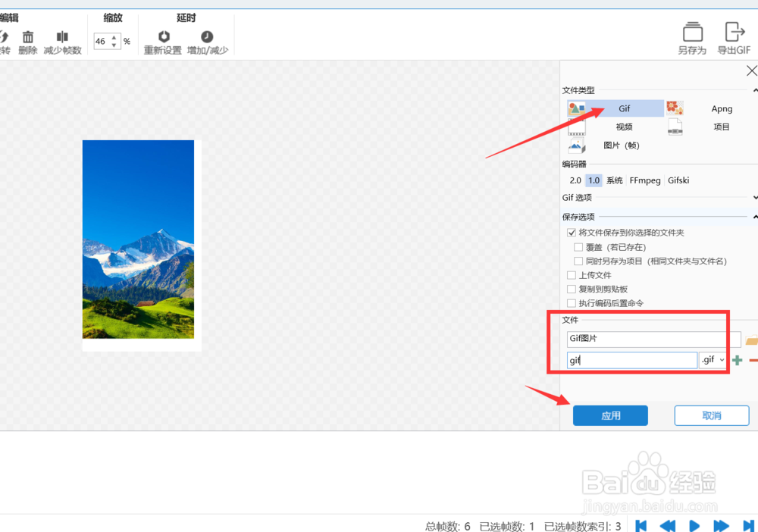
Task: Click the Reset delay (重新设置) icon
Action: tap(164, 36)
